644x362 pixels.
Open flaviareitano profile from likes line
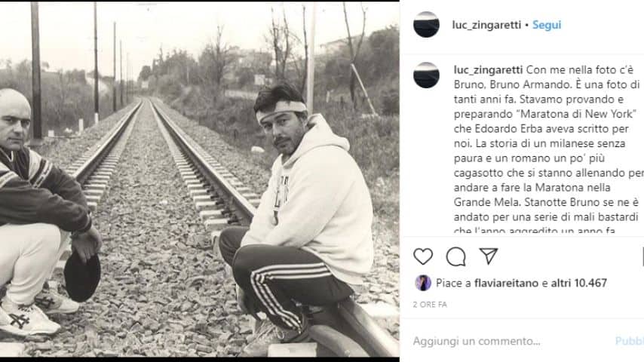pyautogui.click(x=507, y=283)
